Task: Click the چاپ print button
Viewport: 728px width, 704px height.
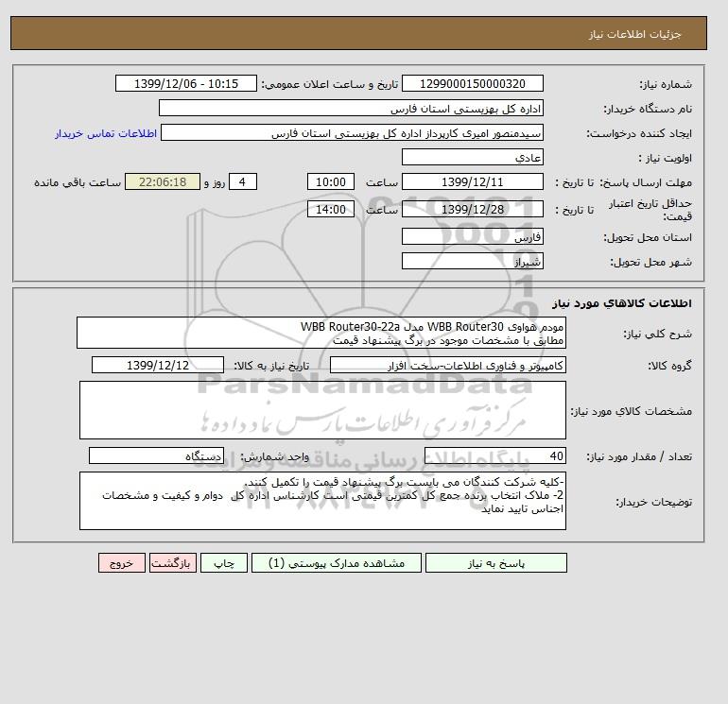Action: coord(224,563)
